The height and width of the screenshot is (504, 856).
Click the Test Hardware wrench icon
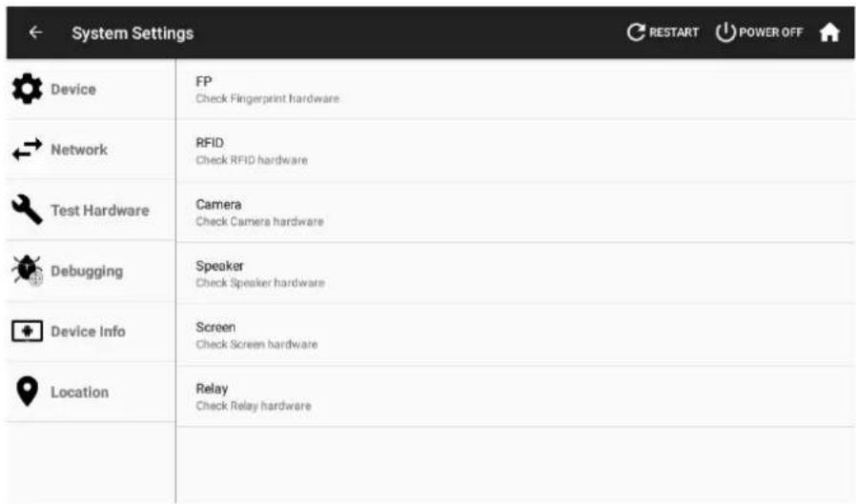[27, 210]
